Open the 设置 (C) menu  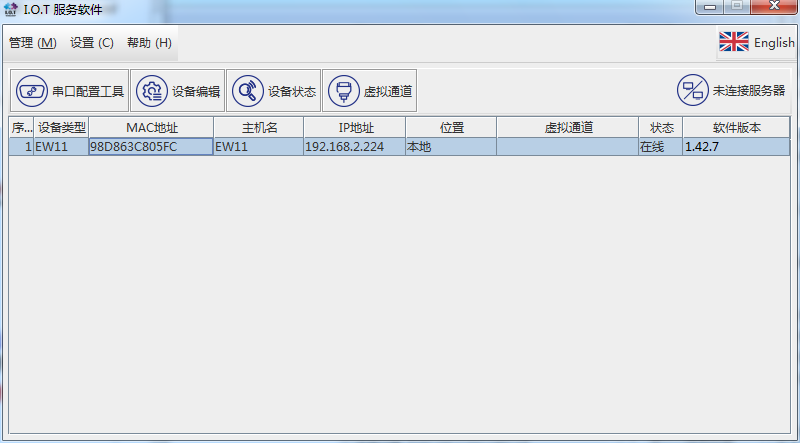tap(92, 43)
